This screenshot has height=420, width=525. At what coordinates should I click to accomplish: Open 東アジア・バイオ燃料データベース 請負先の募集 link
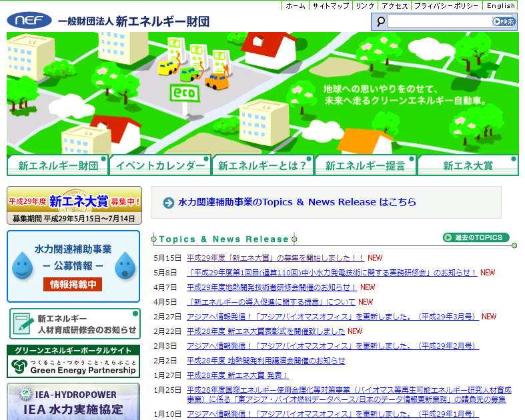(x=349, y=395)
